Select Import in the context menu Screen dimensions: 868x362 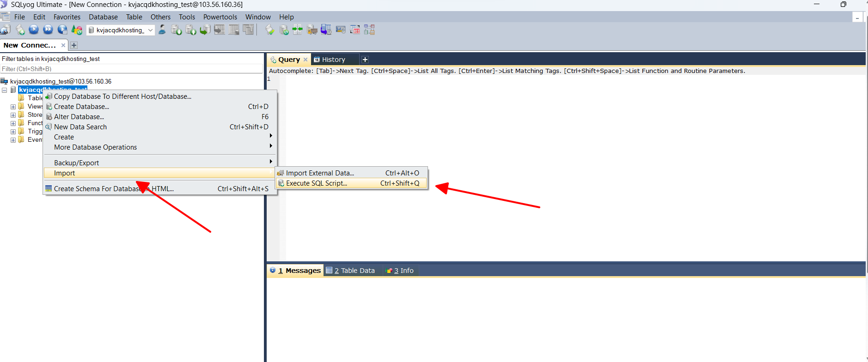point(160,173)
